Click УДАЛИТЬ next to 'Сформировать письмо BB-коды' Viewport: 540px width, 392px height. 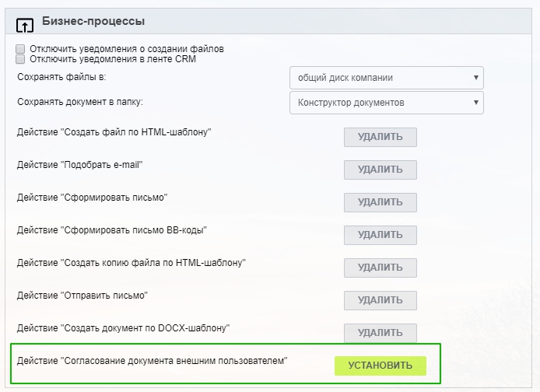(380, 236)
